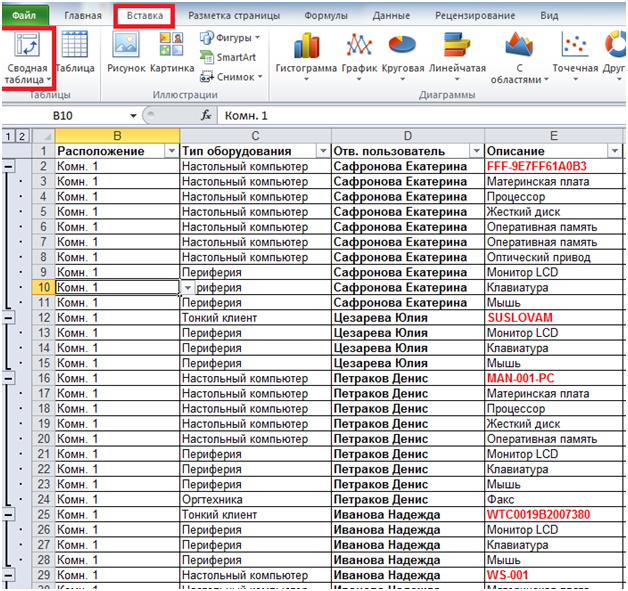Open the Файл menu tab
Screen dimensions: 628x591
pyautogui.click(x=24, y=16)
